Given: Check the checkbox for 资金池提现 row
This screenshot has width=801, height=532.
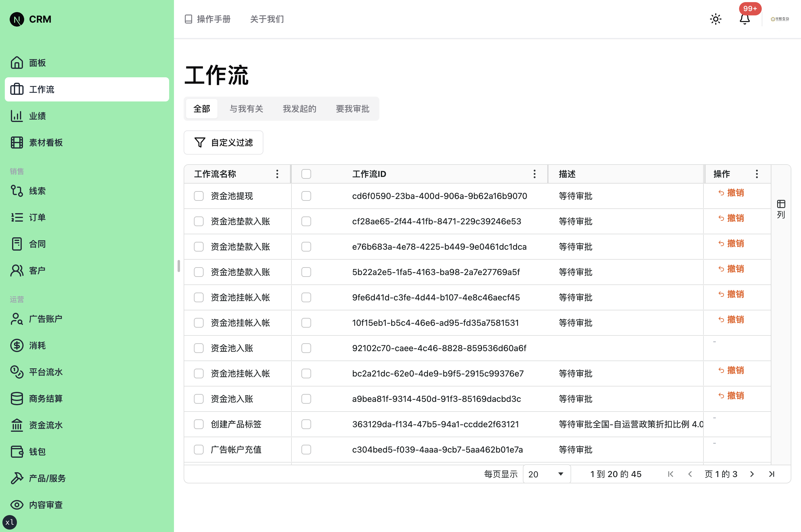Looking at the screenshot, I should pyautogui.click(x=198, y=196).
